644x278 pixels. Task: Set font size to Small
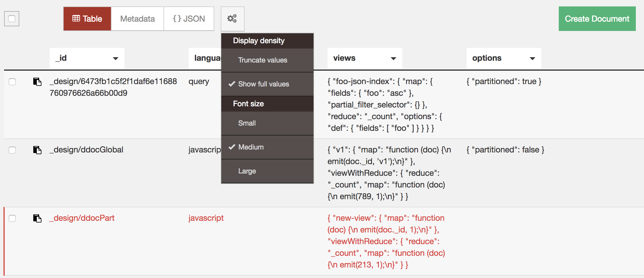247,123
